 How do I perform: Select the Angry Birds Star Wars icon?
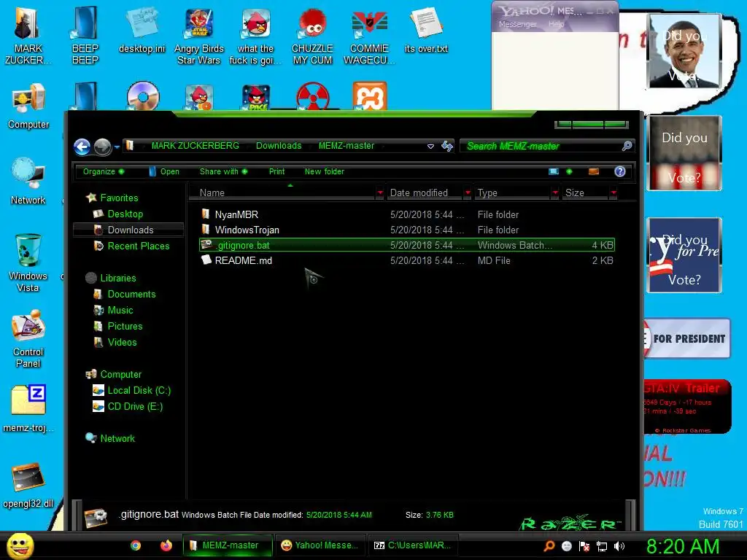click(x=198, y=36)
